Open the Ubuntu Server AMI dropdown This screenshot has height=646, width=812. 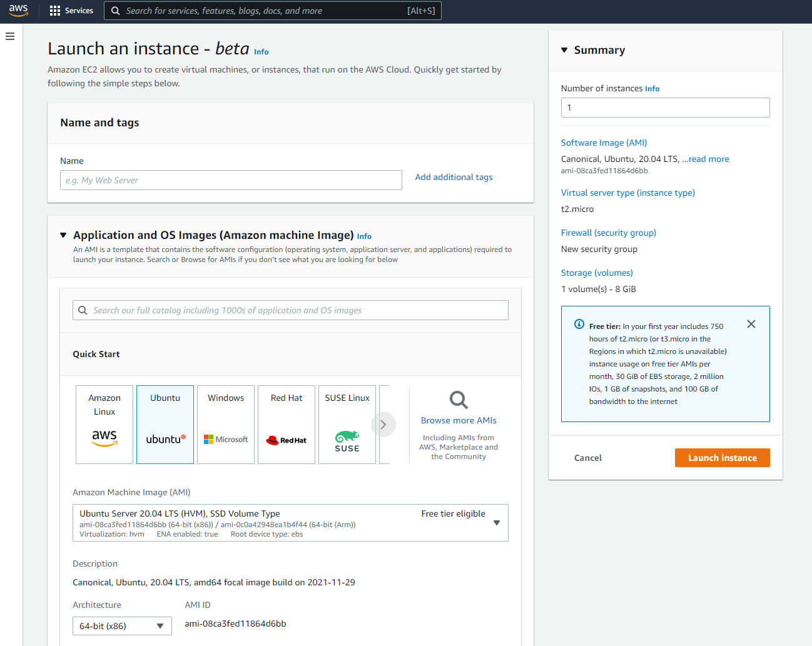[290, 523]
